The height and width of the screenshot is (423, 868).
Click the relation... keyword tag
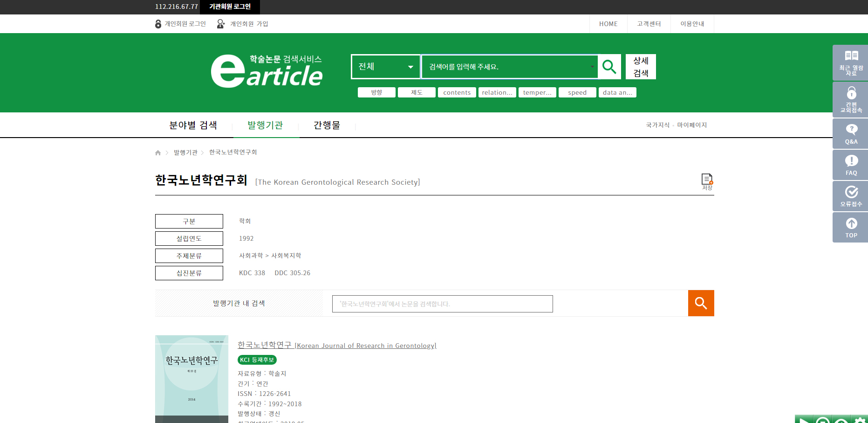click(x=497, y=92)
